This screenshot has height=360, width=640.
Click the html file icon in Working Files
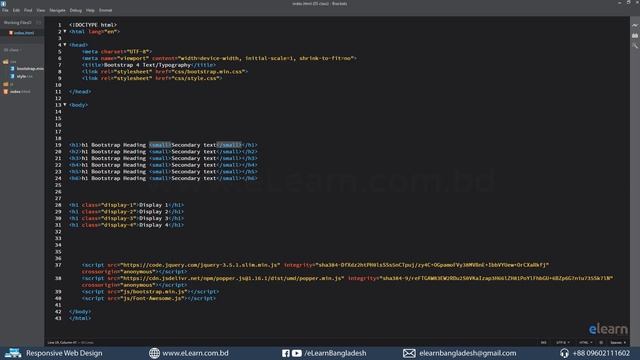pyautogui.click(x=11, y=33)
